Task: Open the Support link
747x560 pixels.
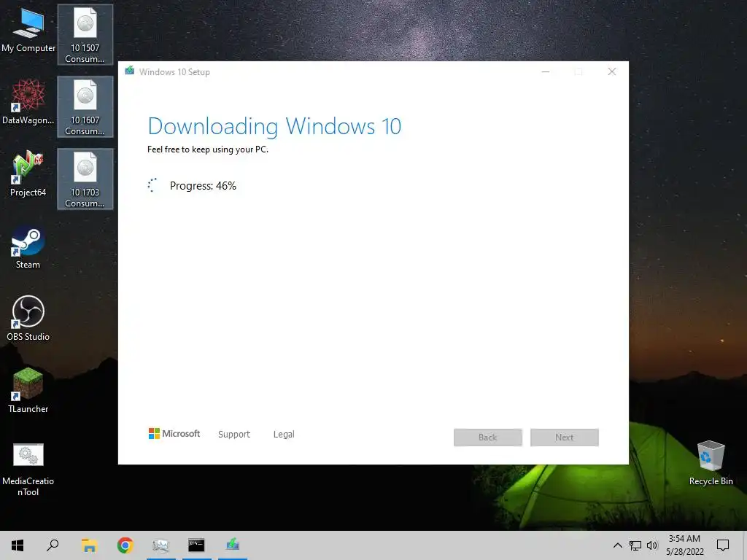Action: (x=234, y=435)
